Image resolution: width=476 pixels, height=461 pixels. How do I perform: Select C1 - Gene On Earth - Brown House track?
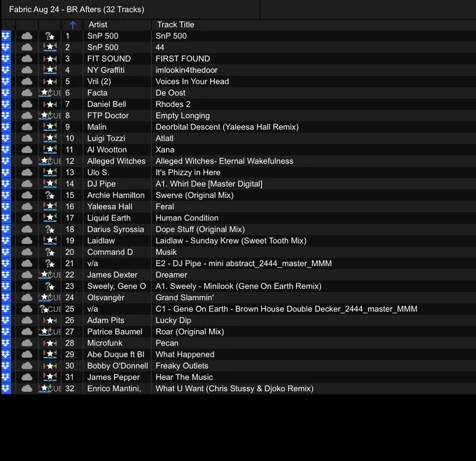click(286, 309)
